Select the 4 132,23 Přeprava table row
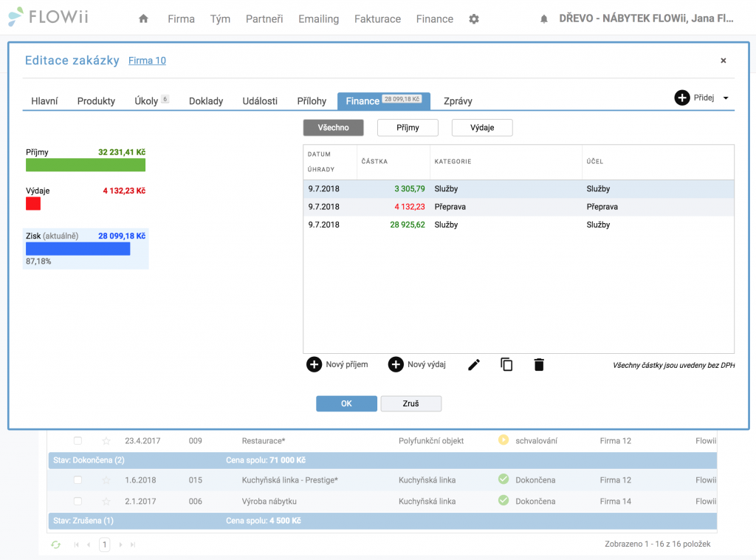The height and width of the screenshot is (560, 756). (518, 206)
